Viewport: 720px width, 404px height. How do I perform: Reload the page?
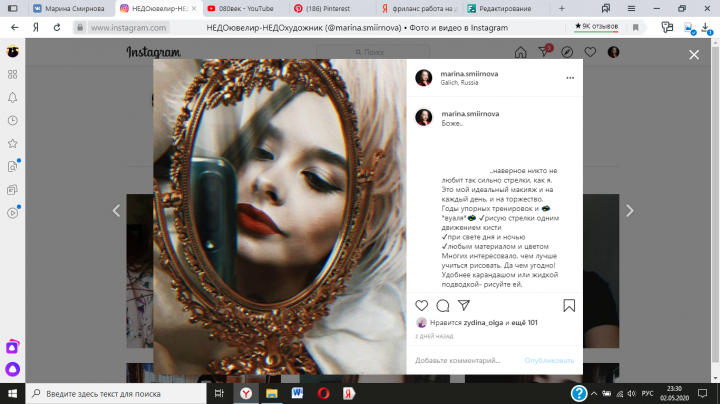click(x=57, y=28)
